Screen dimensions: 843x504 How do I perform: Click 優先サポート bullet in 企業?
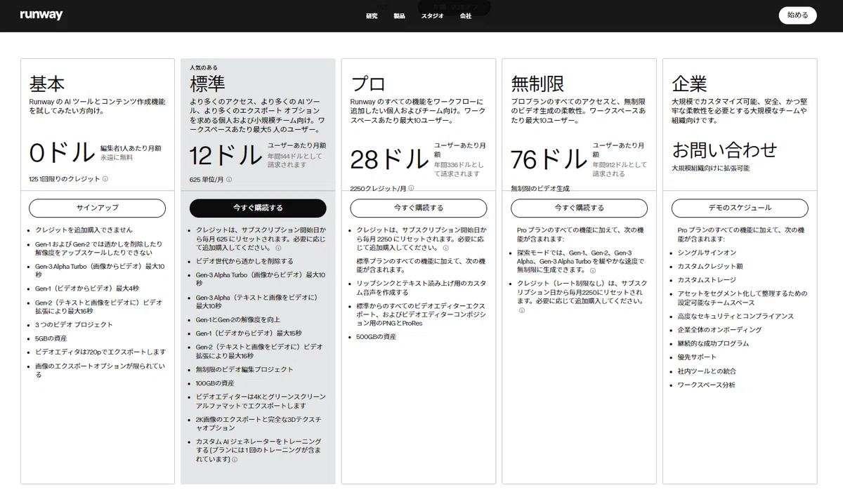(697, 357)
